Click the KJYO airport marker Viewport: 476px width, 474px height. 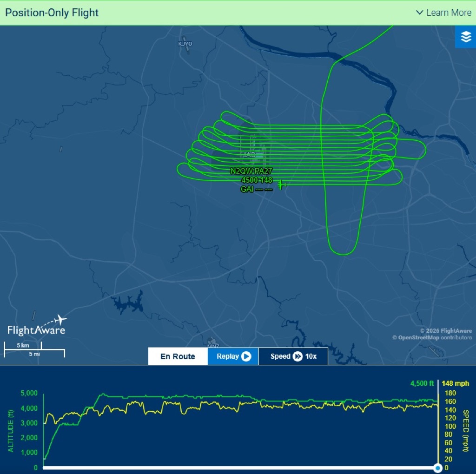click(x=185, y=44)
